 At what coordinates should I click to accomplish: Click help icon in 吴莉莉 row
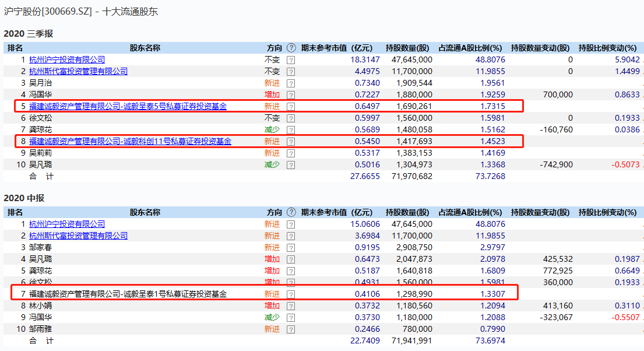(x=291, y=153)
